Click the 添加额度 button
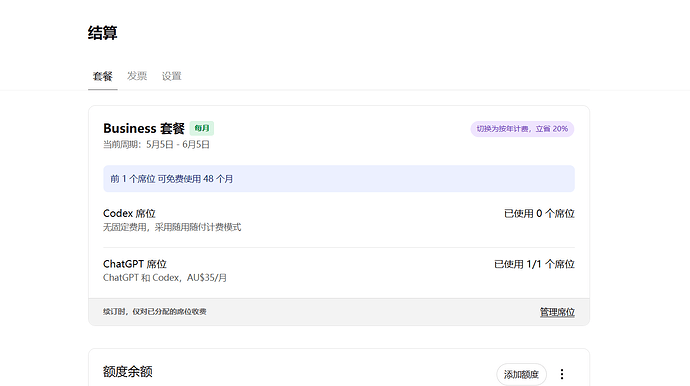Screen dimensions: 690x386 521,375
